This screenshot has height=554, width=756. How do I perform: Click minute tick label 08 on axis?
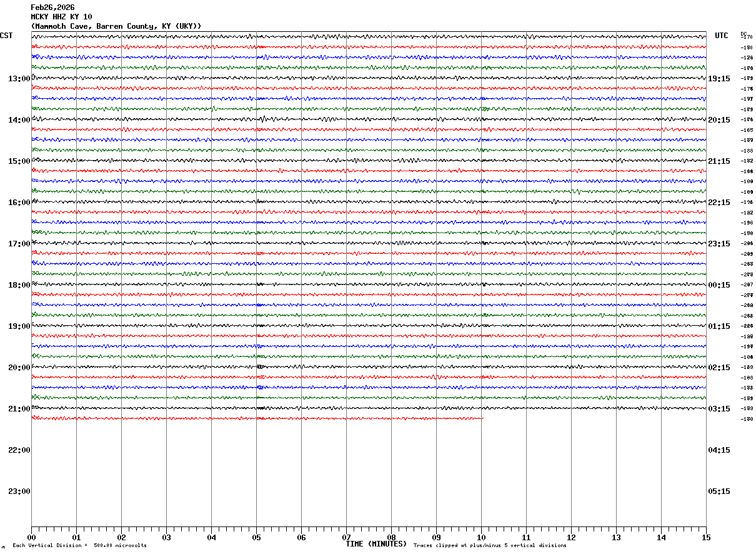click(x=391, y=537)
